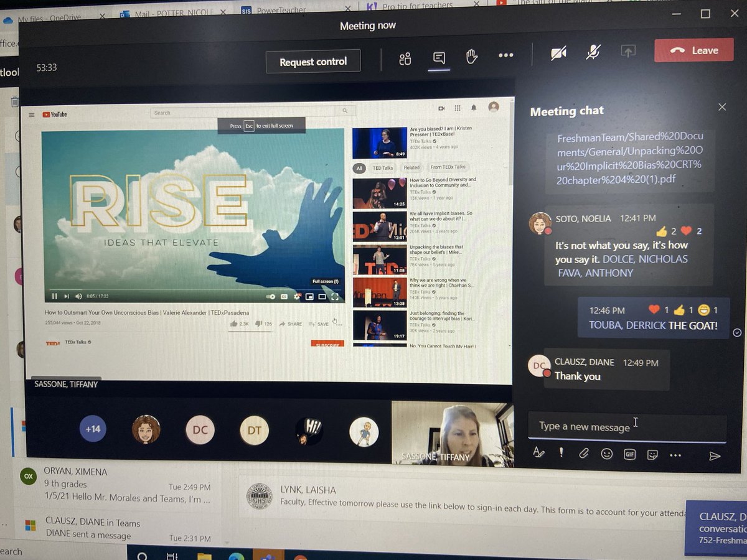This screenshot has width=747, height=560.
Task: Toggle YouTube autoplay switch
Action: (x=271, y=297)
